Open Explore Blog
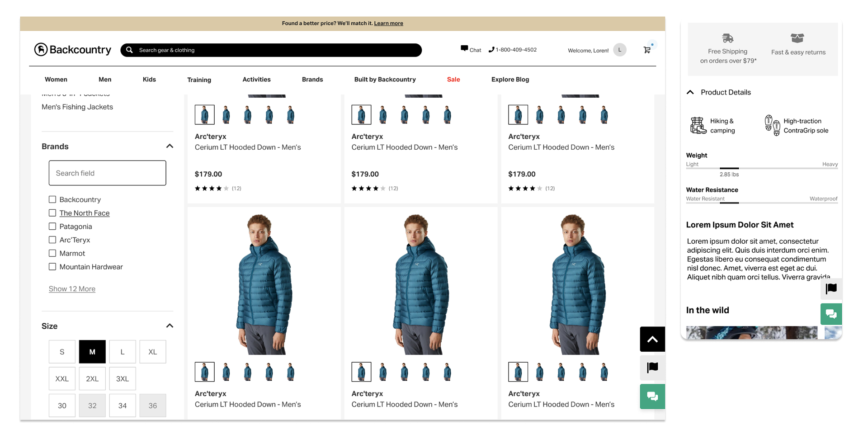868x444 pixels. [510, 79]
